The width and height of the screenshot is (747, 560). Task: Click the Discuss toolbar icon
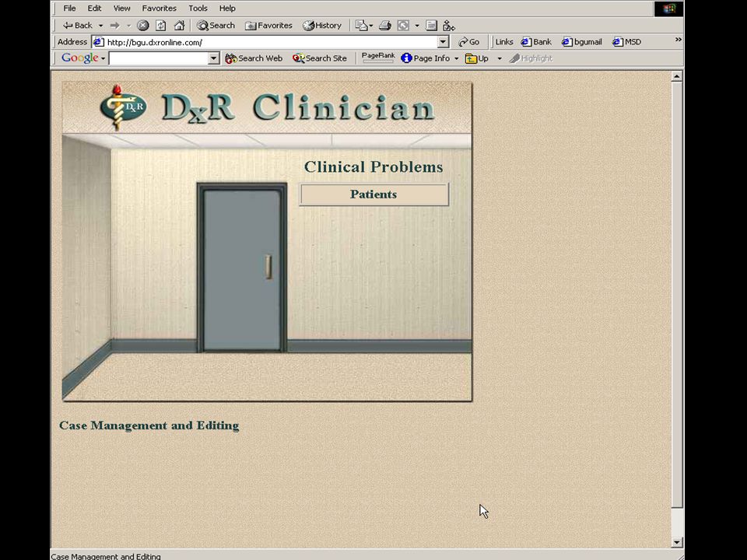pyautogui.click(x=432, y=26)
